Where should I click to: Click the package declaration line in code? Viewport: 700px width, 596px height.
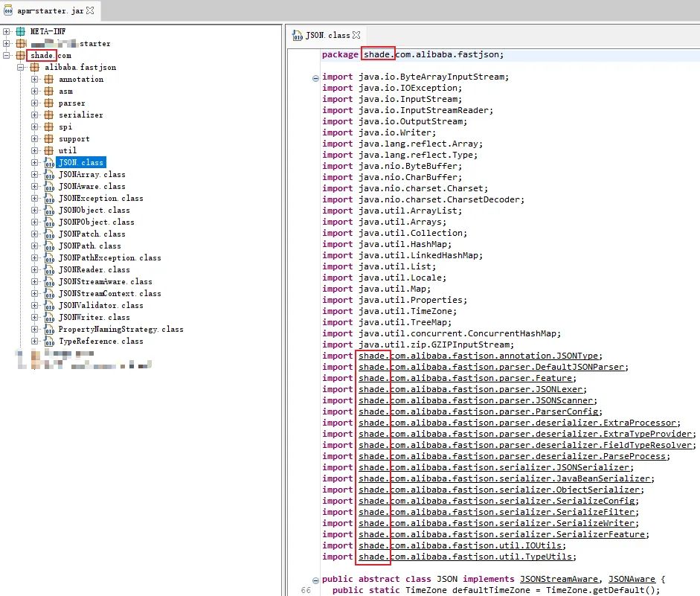(x=413, y=54)
